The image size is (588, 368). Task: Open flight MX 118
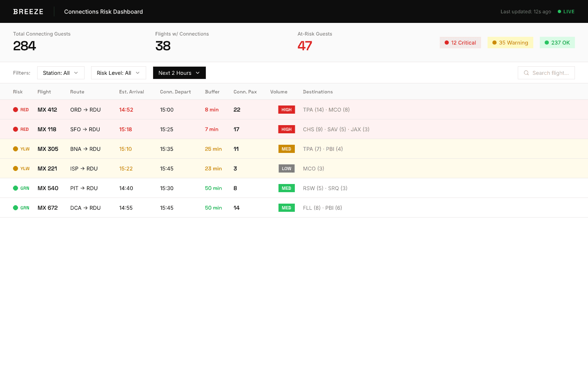tap(47, 129)
